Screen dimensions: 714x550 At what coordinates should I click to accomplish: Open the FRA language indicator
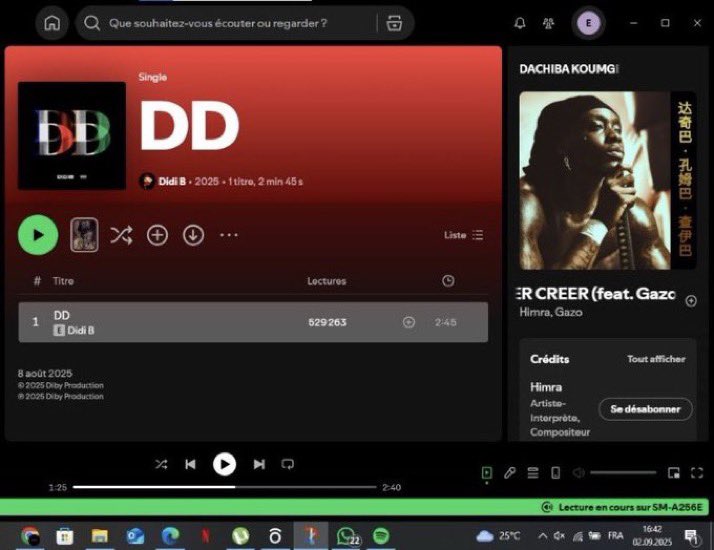[615, 536]
